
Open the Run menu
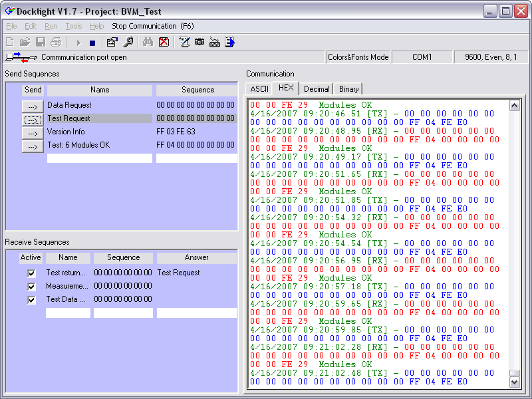(51, 26)
